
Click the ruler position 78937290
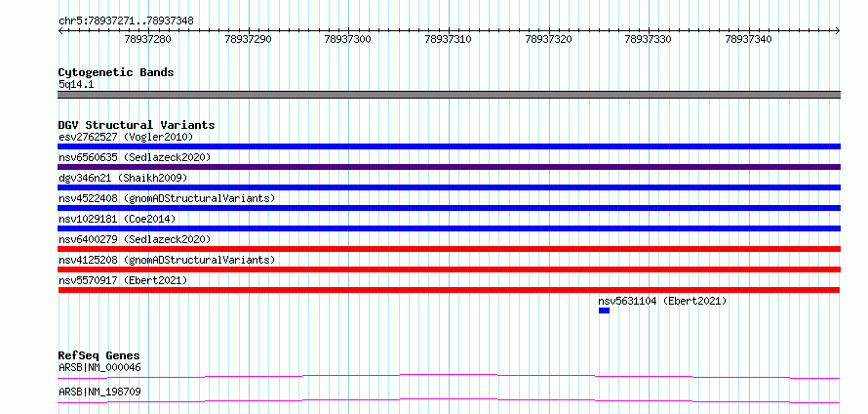[249, 39]
